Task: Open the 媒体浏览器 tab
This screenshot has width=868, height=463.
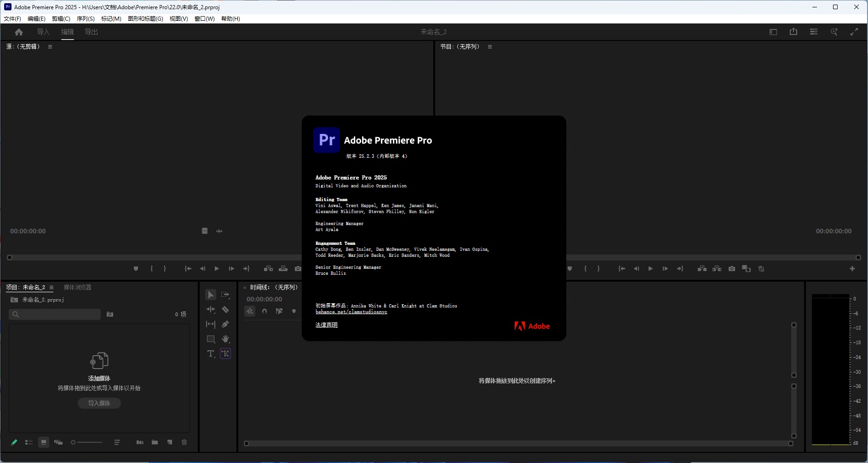Action: [x=77, y=287]
